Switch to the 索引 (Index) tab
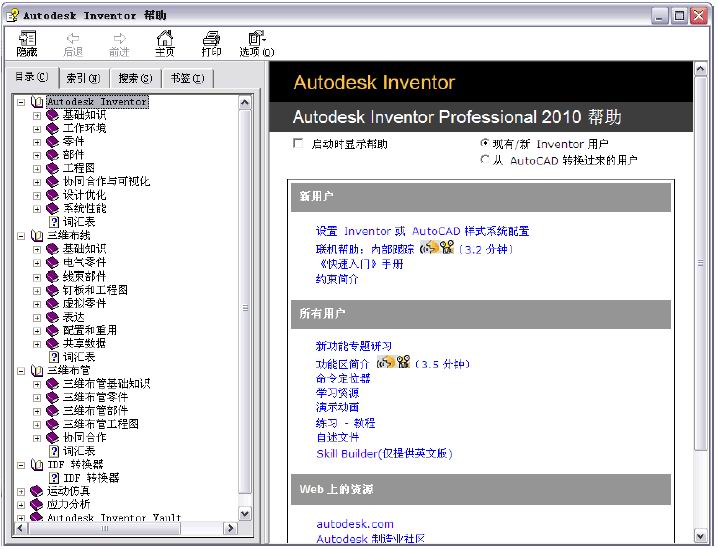The image size is (718, 549). pyautogui.click(x=83, y=78)
